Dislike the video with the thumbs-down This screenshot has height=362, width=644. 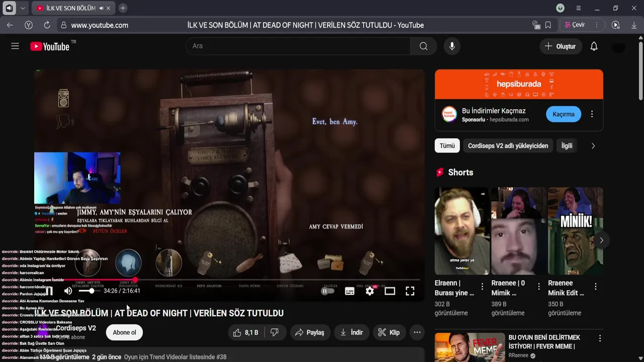[275, 332]
